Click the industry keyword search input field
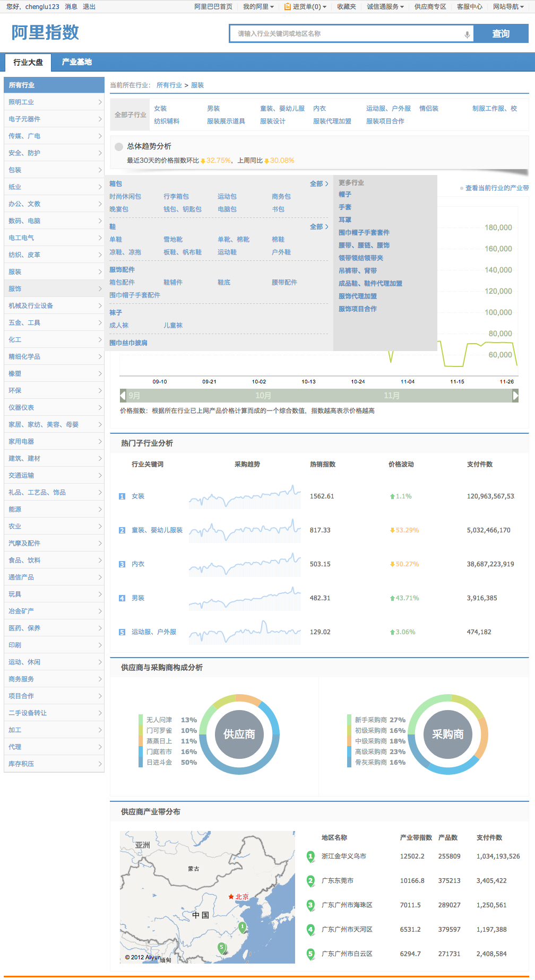 (x=345, y=34)
